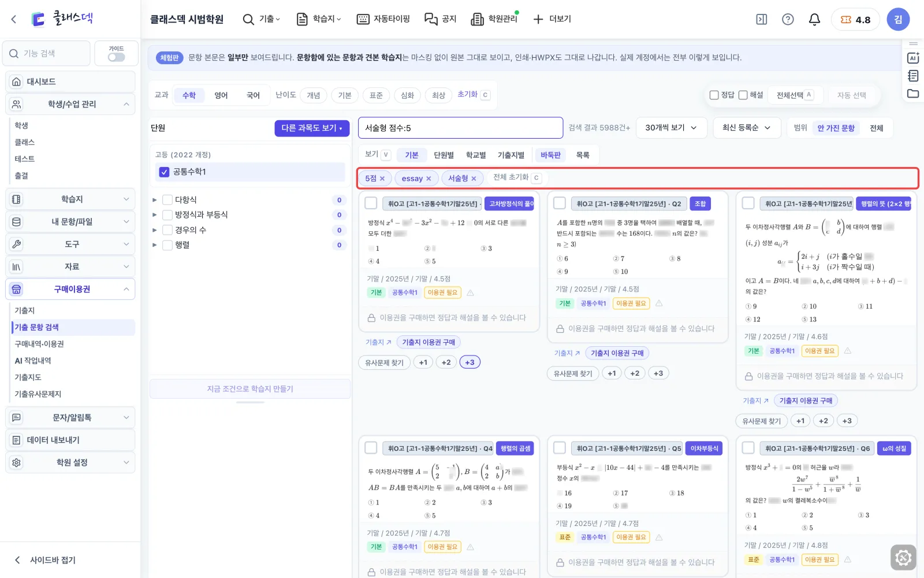Expand the 방정식과 부등식 tree arrow

154,215
